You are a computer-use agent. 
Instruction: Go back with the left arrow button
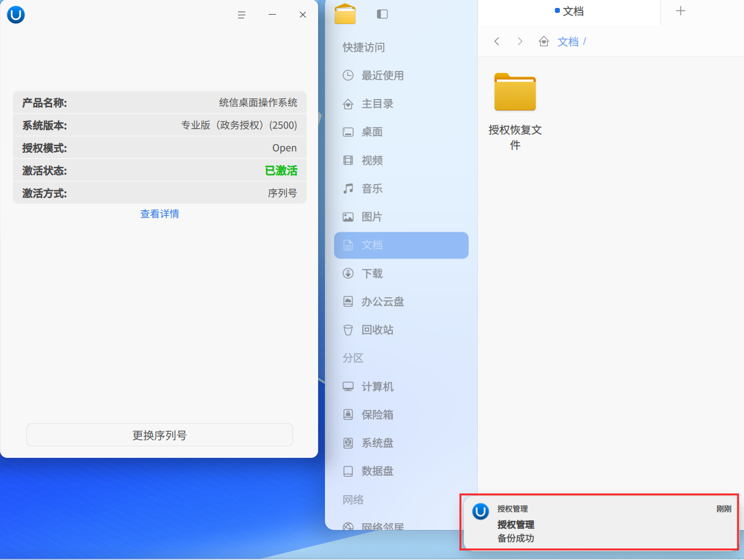point(497,41)
